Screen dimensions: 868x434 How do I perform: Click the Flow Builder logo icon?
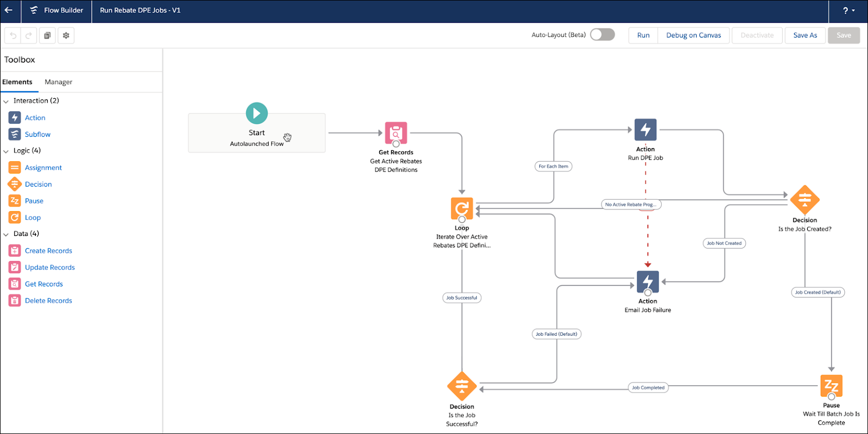pos(34,10)
